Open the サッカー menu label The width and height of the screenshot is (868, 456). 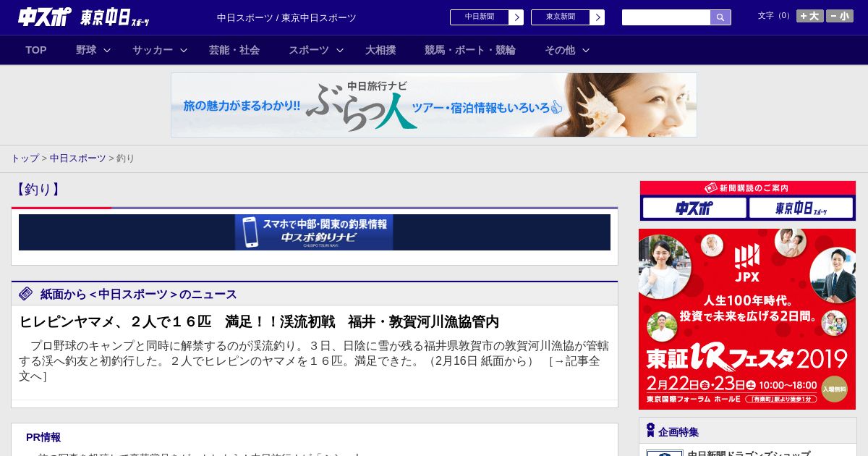153,50
